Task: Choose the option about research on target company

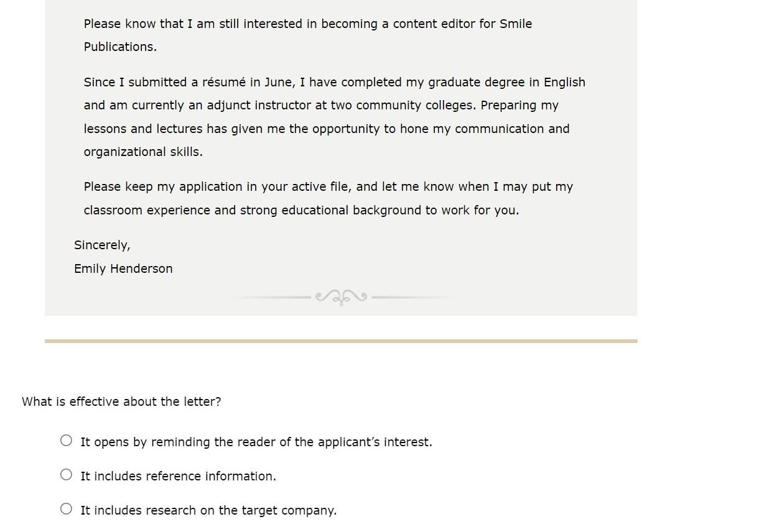Action: 66,508
